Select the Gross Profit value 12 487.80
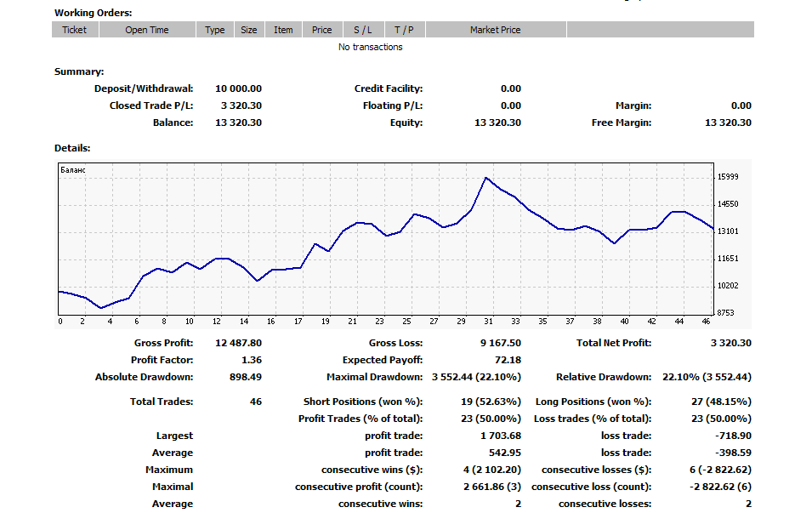Viewport: 812px width, 513px height. [x=241, y=343]
